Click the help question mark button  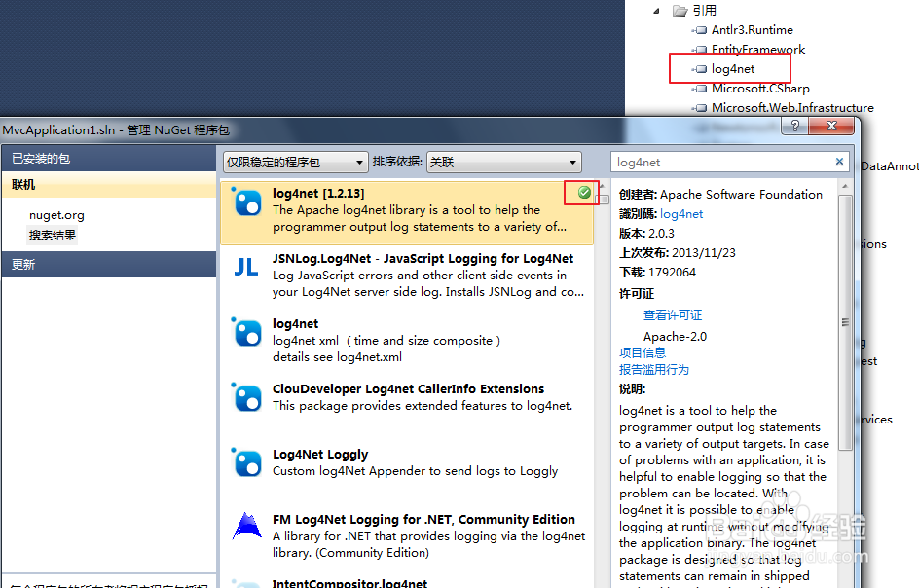[794, 126]
